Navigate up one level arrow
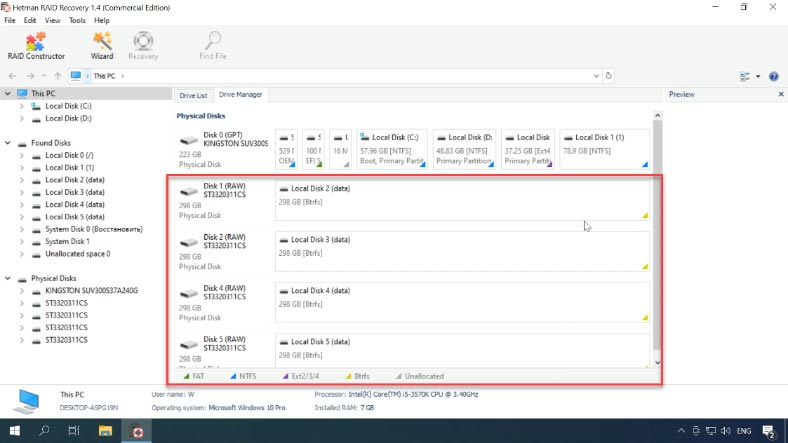788x443 pixels. [58, 76]
